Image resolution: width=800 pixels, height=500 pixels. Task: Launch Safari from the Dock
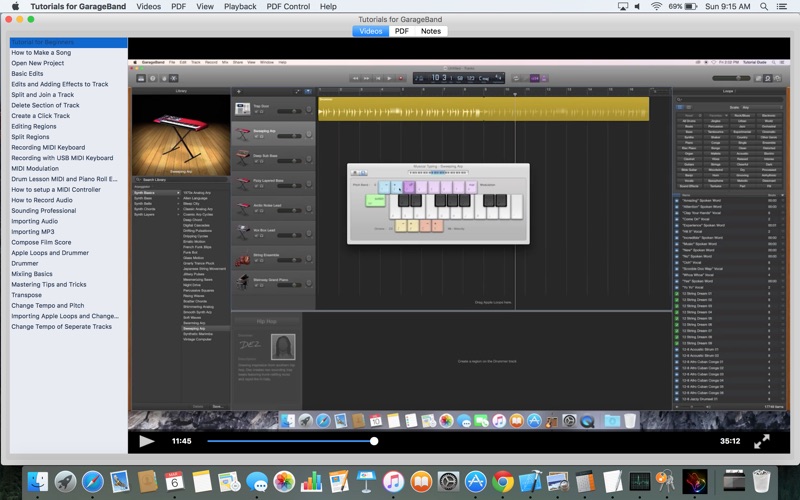click(92, 481)
